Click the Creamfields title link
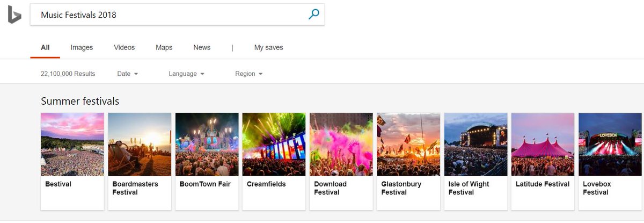This screenshot has width=644, height=223. pyautogui.click(x=266, y=184)
